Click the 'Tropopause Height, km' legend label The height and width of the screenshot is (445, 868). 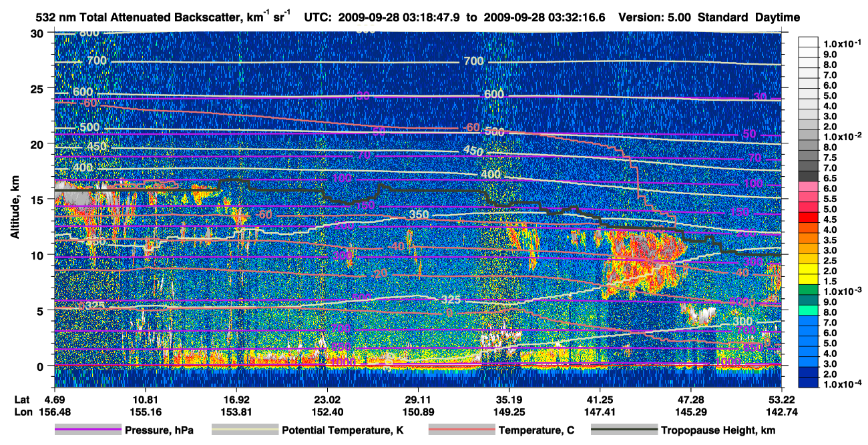point(718,430)
